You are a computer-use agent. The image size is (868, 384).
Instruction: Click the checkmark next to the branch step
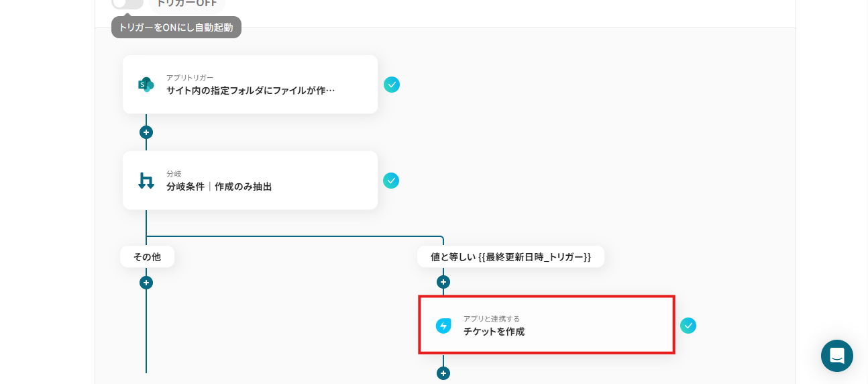pos(391,181)
